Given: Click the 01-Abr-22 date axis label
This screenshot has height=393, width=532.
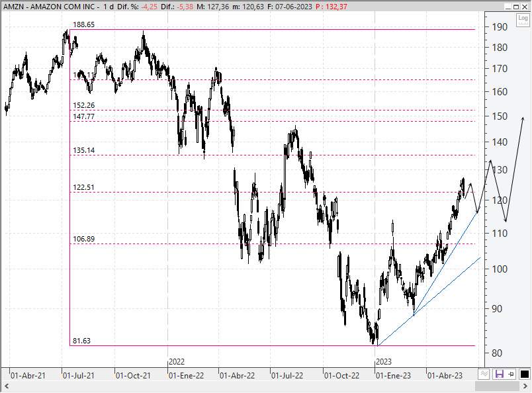Looking at the screenshot, I should pyautogui.click(x=237, y=376).
